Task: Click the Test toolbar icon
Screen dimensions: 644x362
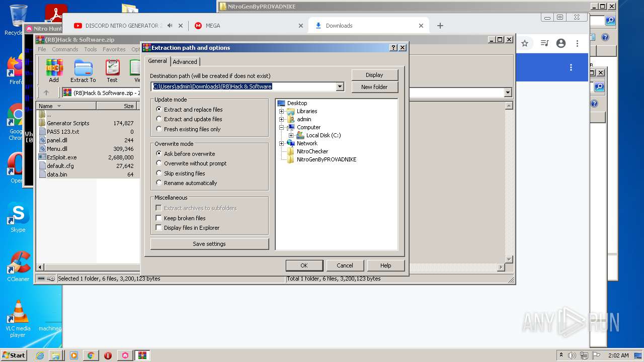Action: (112, 70)
